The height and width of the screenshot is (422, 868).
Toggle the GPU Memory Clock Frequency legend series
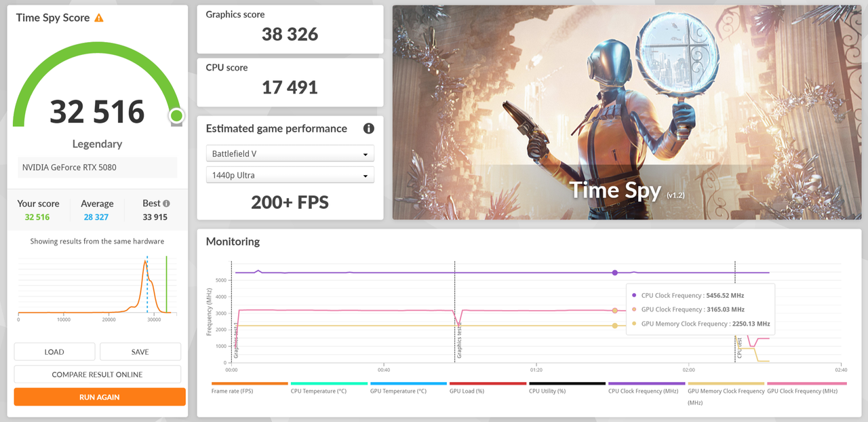[726, 394]
